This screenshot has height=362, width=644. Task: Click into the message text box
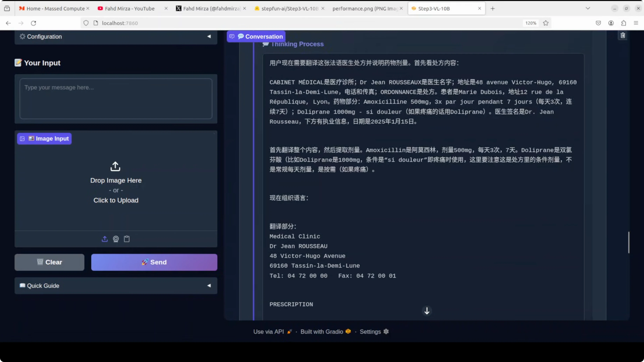(x=116, y=98)
